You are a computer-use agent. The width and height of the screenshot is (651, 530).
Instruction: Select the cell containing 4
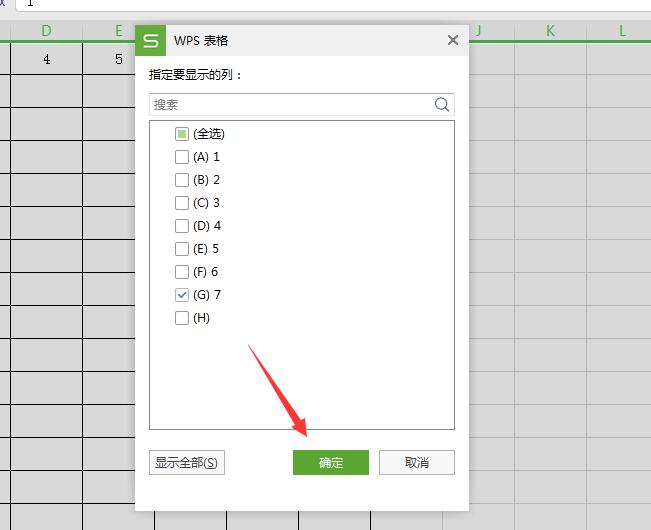47,60
